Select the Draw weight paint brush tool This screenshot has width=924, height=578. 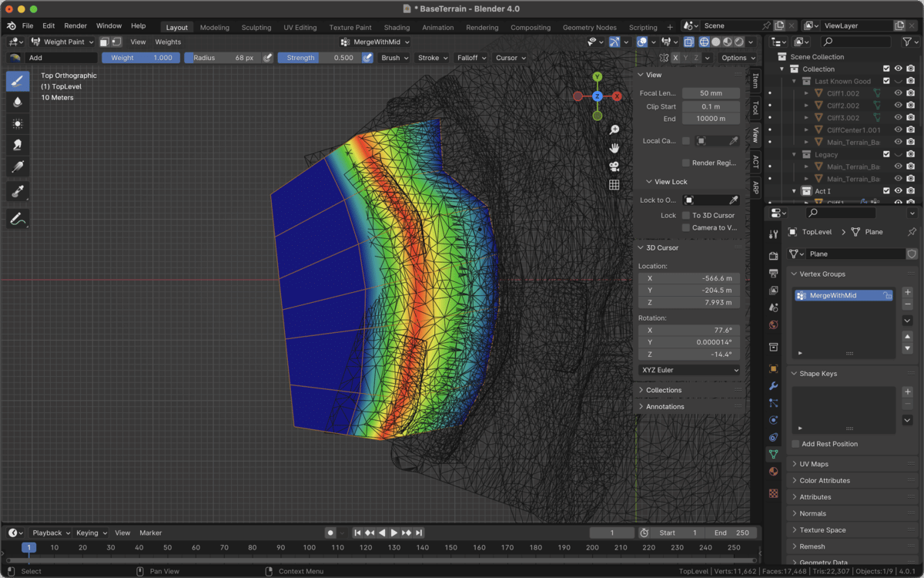tap(18, 81)
